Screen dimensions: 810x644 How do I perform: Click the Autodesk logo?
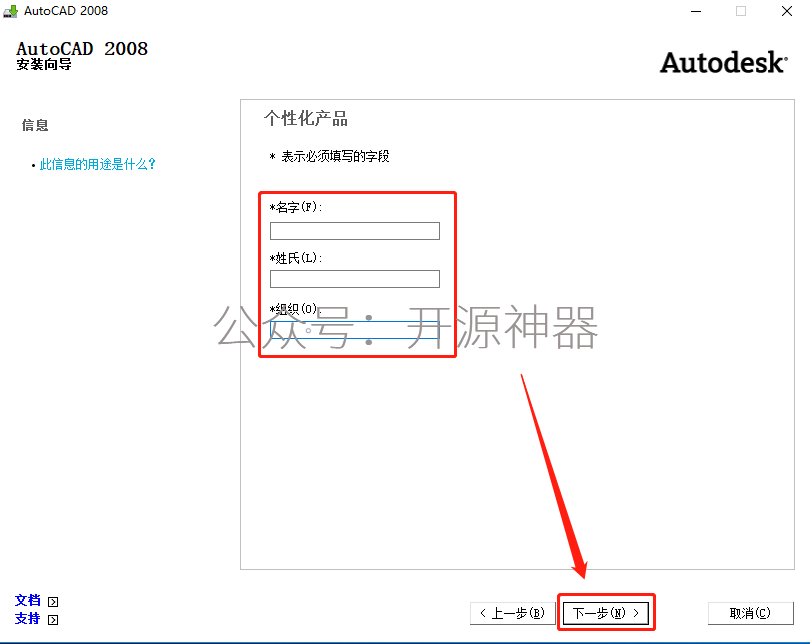tap(724, 62)
